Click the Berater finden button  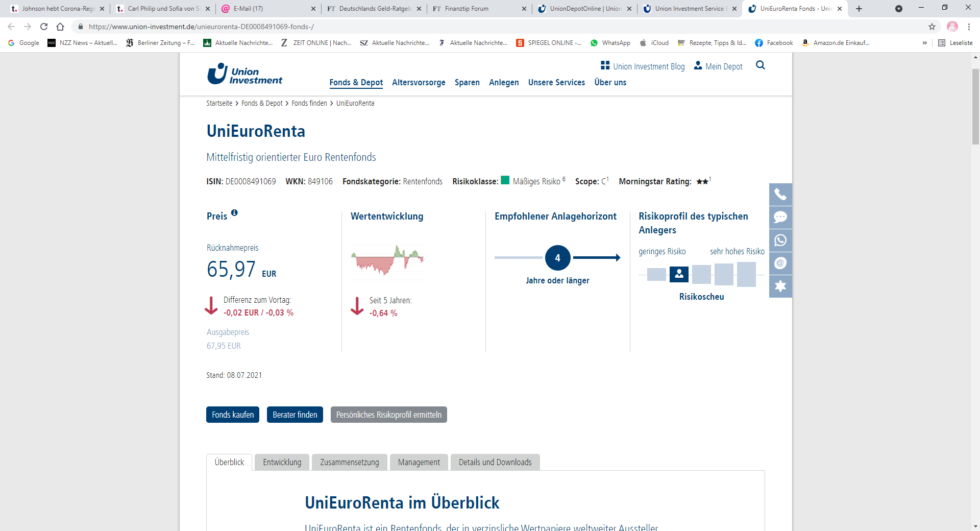coord(295,415)
